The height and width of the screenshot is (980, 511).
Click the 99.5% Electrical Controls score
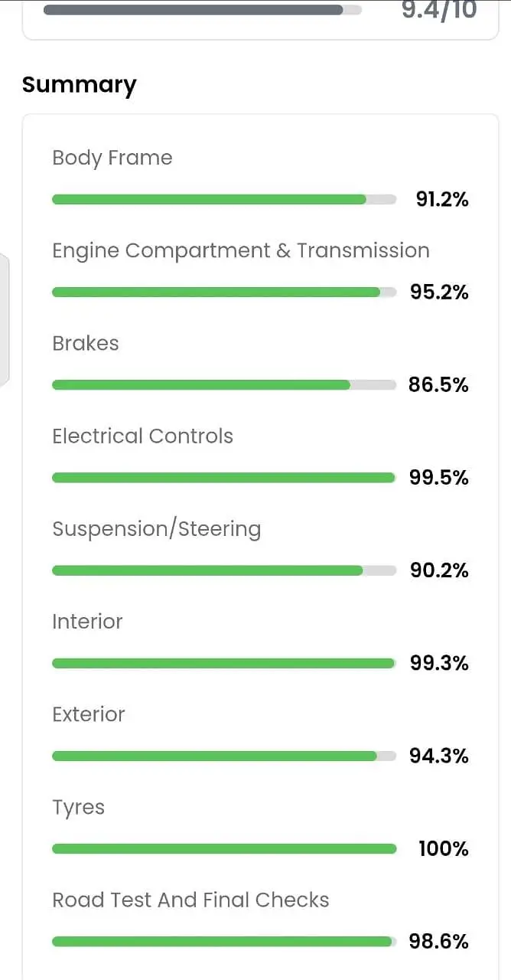tap(439, 478)
